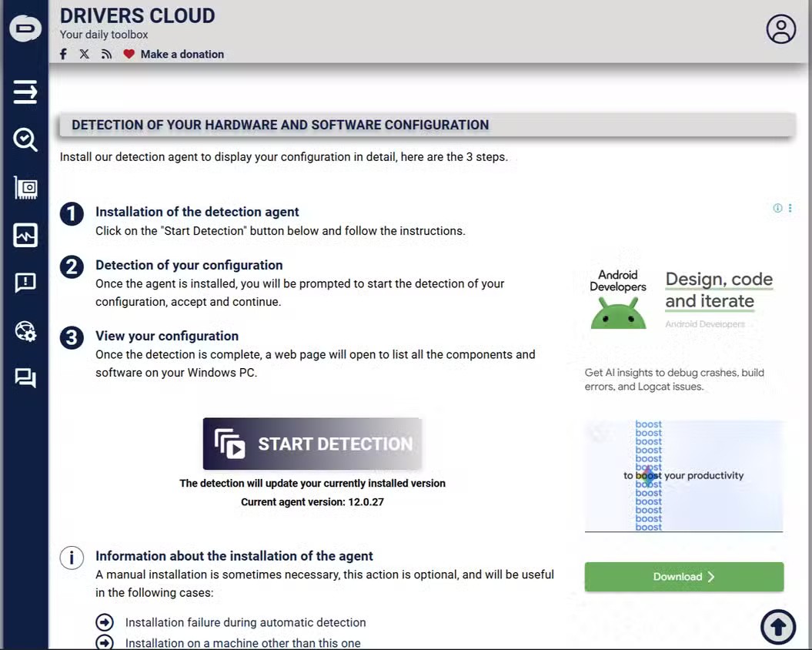Open the user account profile icon

coord(781,29)
